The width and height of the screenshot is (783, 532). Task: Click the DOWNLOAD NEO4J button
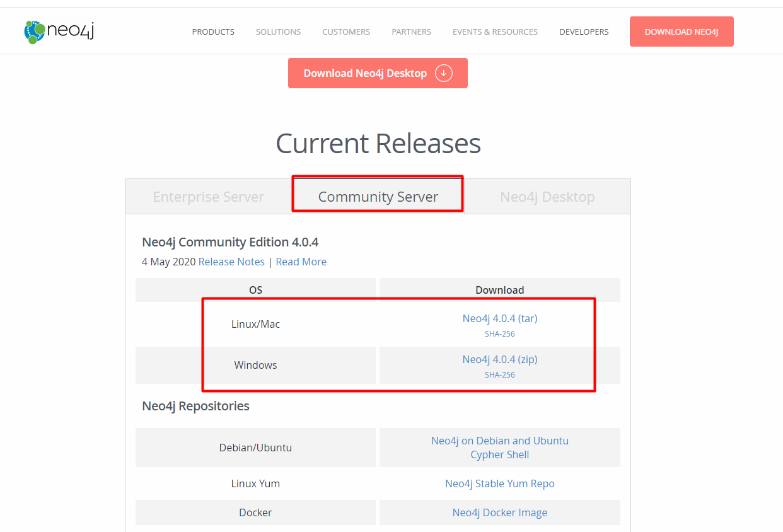click(681, 31)
